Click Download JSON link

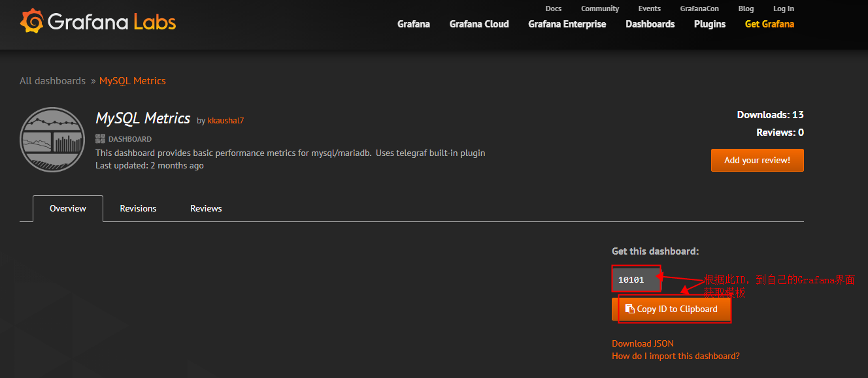(x=643, y=343)
